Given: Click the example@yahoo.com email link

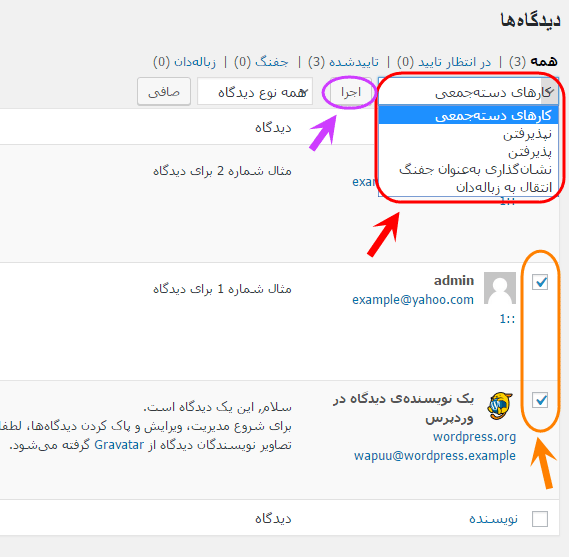Looking at the screenshot, I should click(413, 300).
